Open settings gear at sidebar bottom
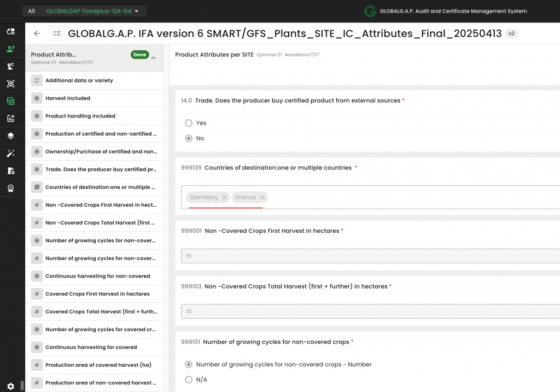The width and height of the screenshot is (560, 392). tap(10, 386)
